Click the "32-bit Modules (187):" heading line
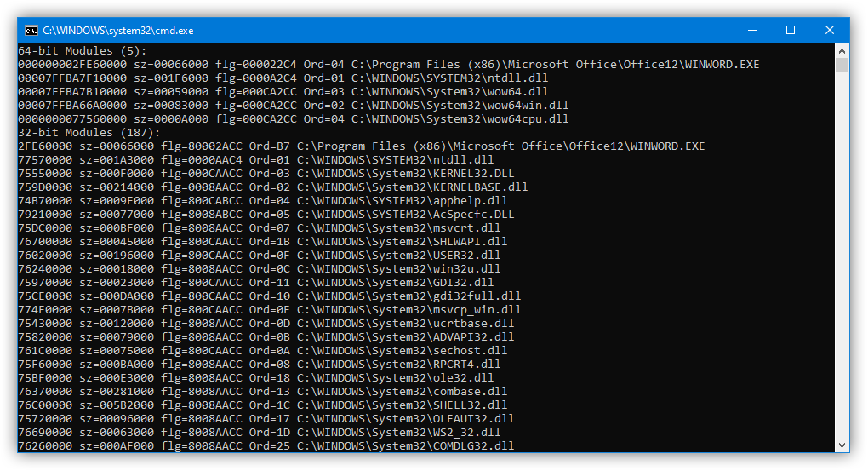 coord(90,133)
